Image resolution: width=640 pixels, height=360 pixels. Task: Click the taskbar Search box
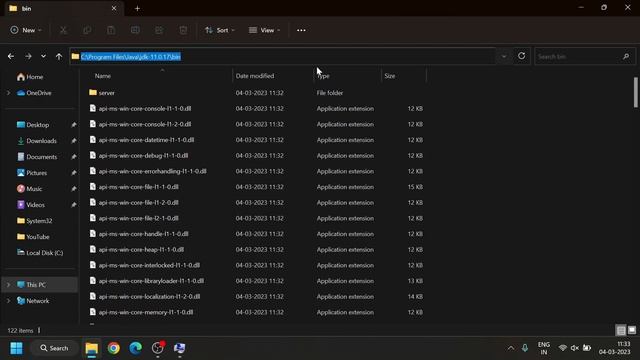click(54, 348)
